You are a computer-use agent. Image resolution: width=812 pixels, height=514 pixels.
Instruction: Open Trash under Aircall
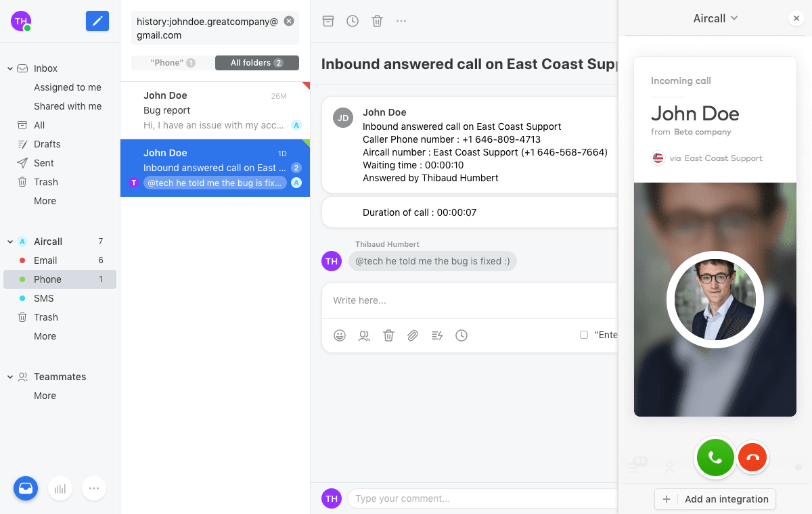pos(46,317)
